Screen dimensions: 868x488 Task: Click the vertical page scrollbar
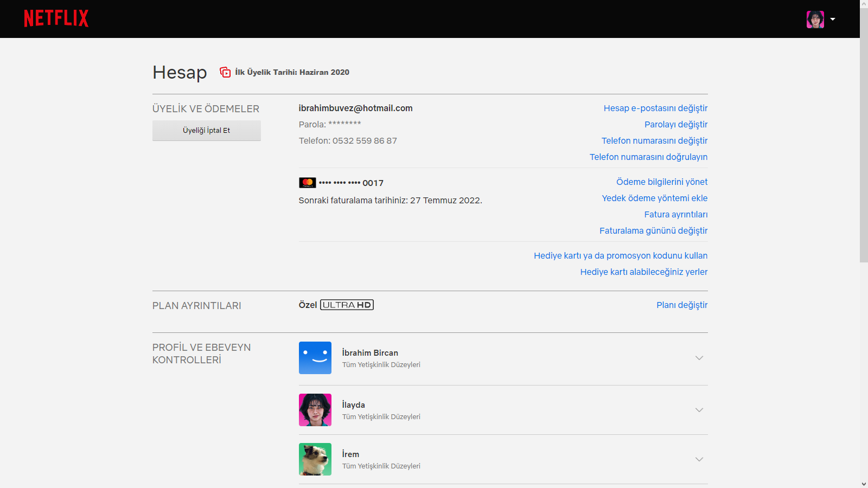864,136
